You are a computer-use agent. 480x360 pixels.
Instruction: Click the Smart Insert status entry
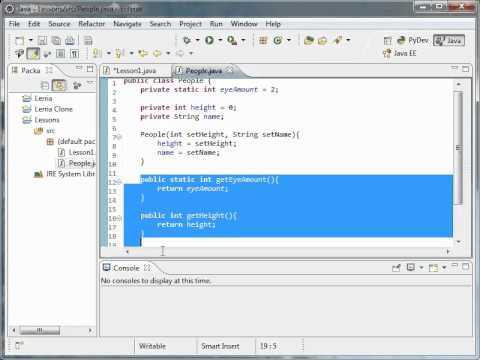point(220,346)
